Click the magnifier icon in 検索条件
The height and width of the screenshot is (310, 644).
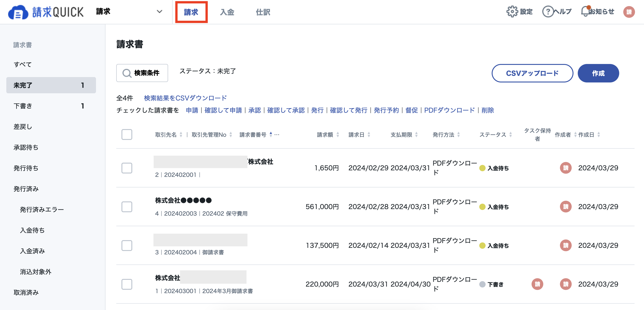[127, 73]
